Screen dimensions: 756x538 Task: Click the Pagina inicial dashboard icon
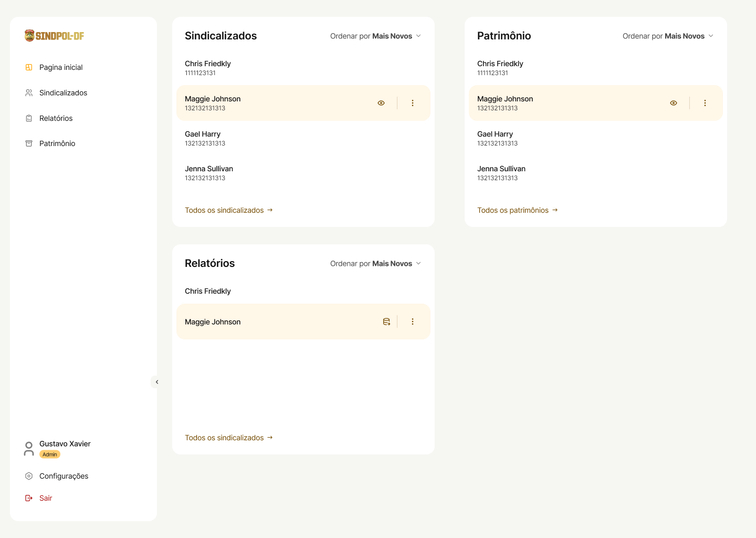[x=29, y=67]
